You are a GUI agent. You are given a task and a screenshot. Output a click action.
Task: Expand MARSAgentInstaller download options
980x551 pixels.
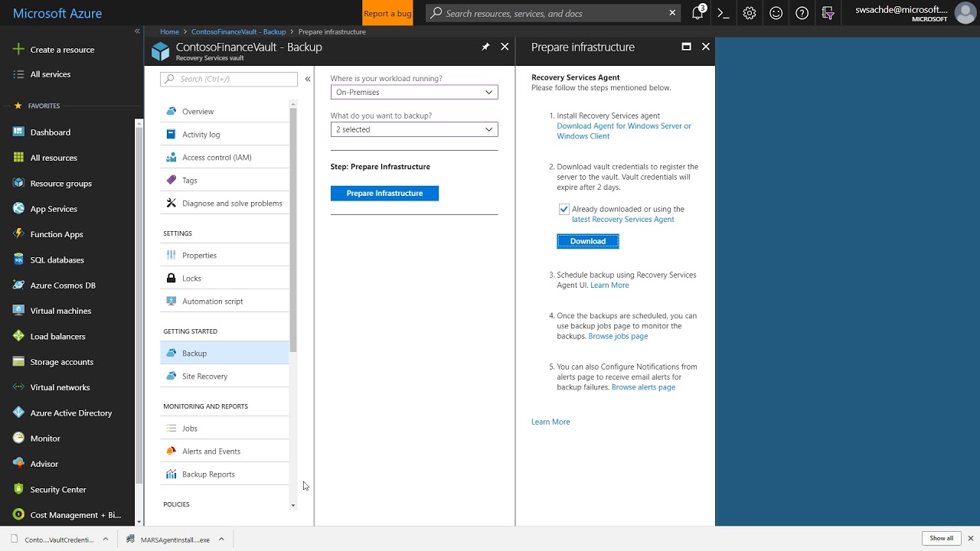221,539
